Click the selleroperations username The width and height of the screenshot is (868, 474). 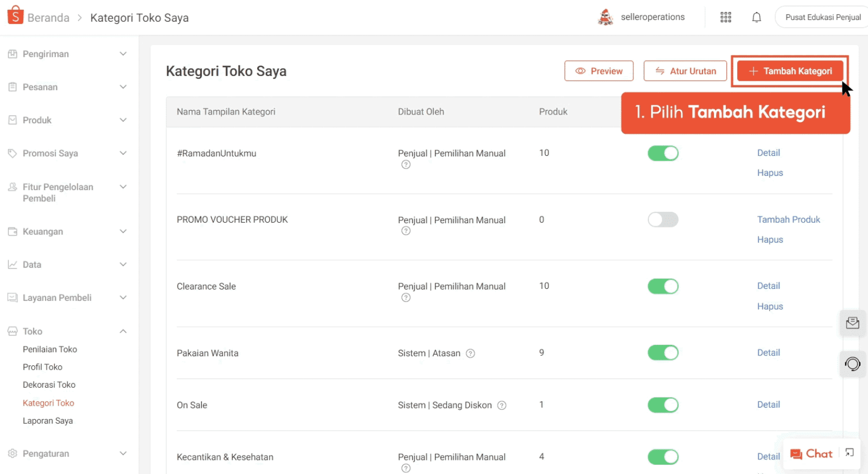653,17
